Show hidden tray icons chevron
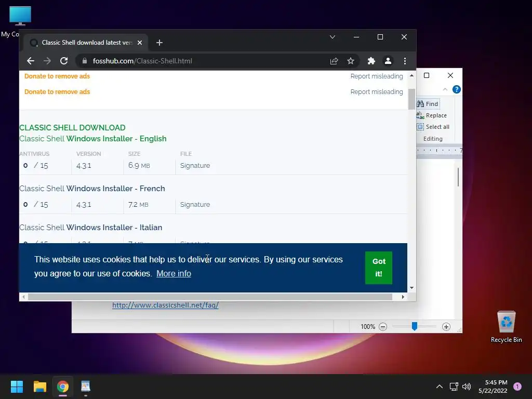 tap(440, 387)
